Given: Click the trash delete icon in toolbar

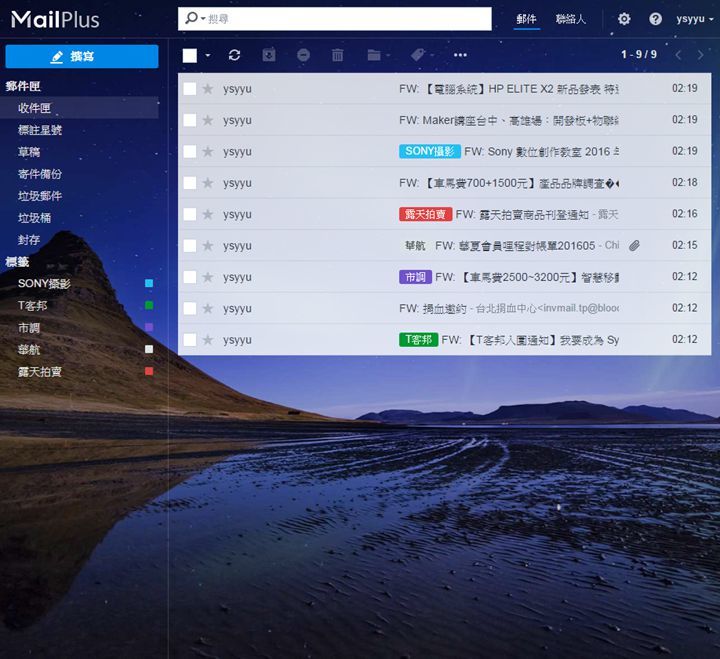Looking at the screenshot, I should click(x=337, y=55).
